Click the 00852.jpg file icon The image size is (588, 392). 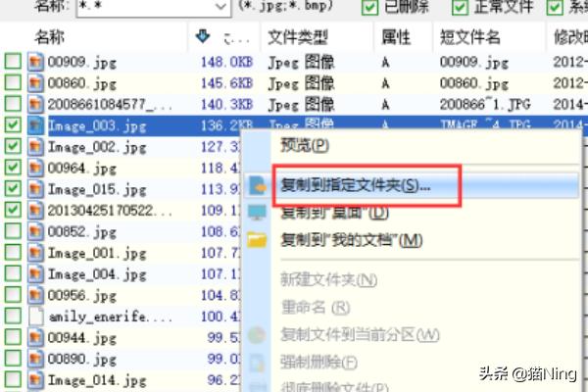pos(35,232)
